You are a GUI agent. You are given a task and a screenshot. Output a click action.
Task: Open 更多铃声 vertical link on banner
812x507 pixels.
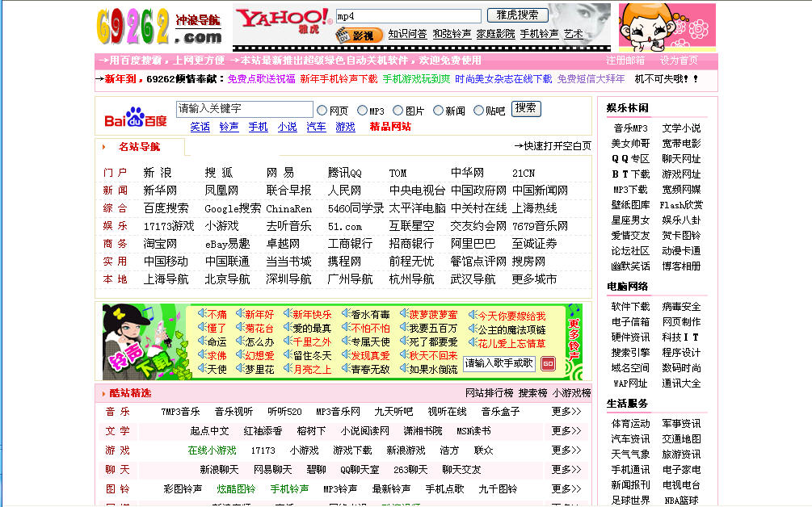coord(574,339)
